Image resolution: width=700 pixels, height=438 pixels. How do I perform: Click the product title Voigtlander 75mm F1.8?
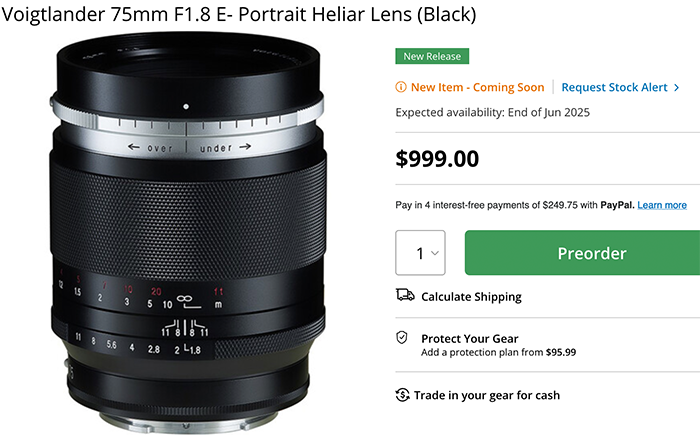tap(239, 14)
